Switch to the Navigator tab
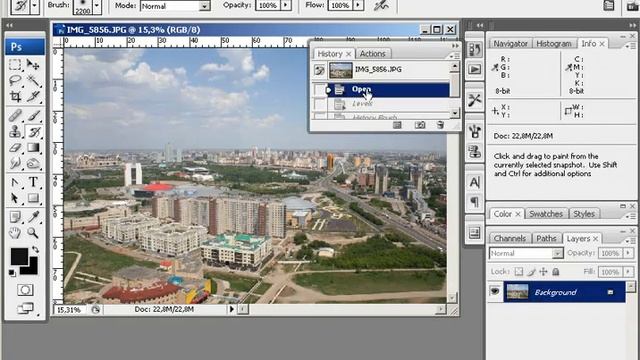 [x=510, y=44]
